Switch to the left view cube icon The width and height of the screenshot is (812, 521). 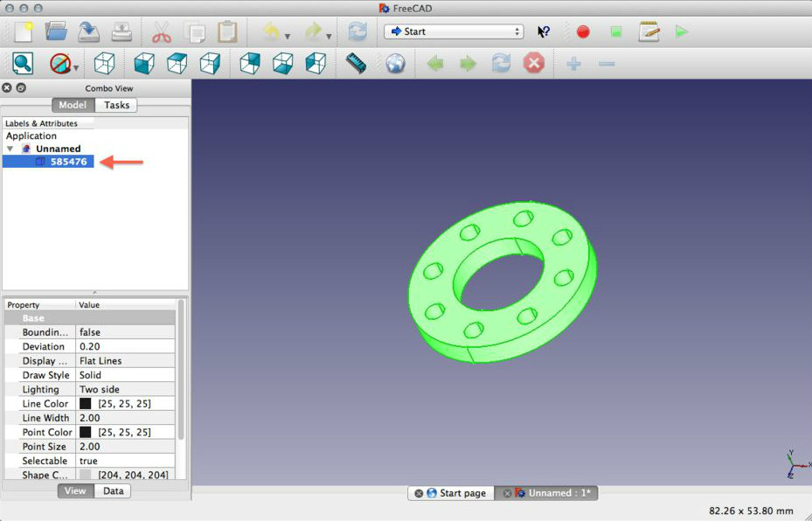click(316, 64)
